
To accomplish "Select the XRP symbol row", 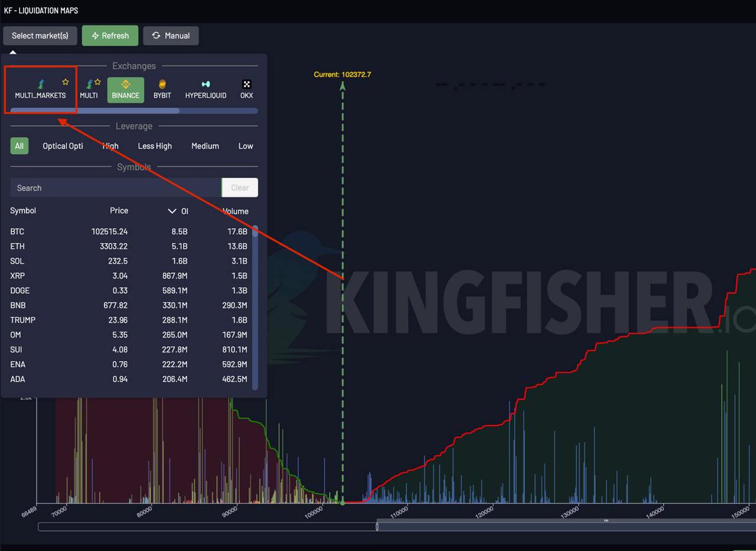I will (130, 275).
